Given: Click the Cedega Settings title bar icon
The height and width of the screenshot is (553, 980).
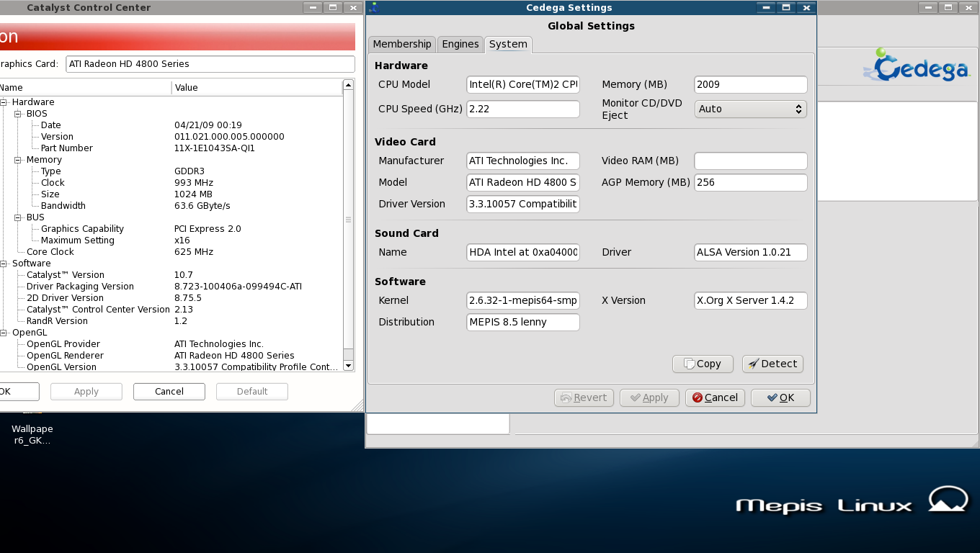Looking at the screenshot, I should click(373, 8).
